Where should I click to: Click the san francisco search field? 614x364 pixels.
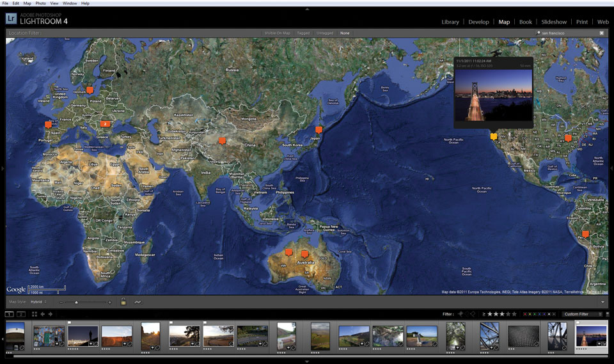click(570, 33)
